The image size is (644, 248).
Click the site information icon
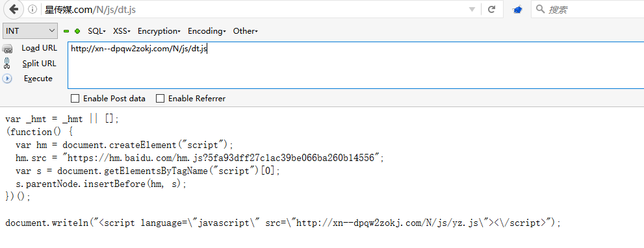click(32, 10)
